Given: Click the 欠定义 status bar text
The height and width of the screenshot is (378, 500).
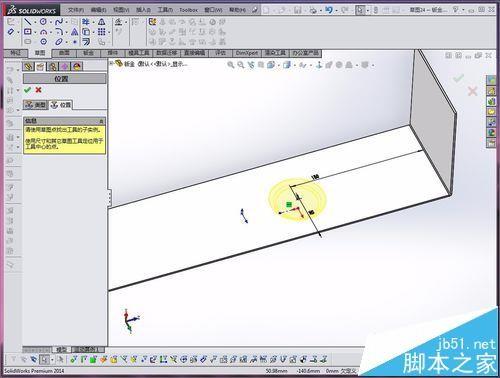Looking at the screenshot, I should (348, 371).
